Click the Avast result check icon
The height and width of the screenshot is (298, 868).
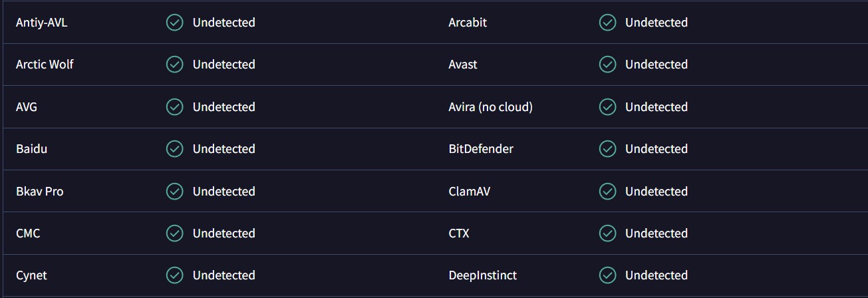click(x=607, y=65)
